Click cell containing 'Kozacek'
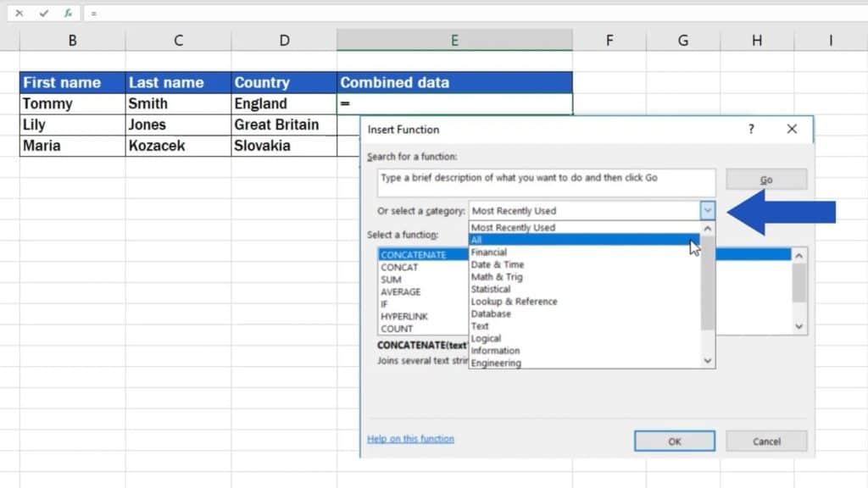Viewport: 868px width, 488px height. coord(178,146)
